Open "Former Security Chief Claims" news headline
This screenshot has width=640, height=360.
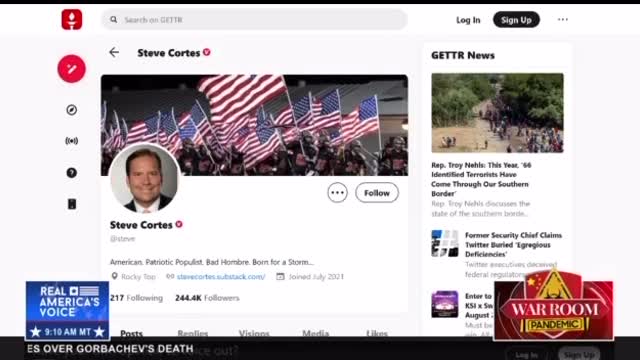point(513,244)
